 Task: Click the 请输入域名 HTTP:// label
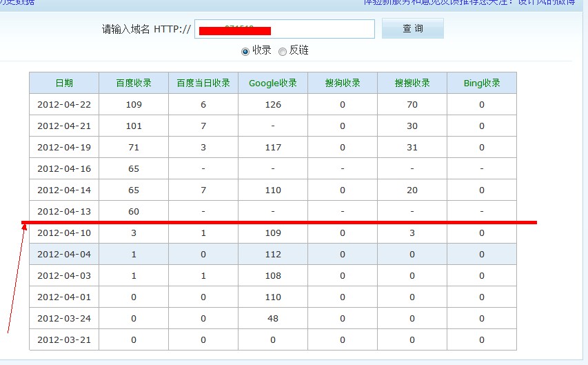147,29
